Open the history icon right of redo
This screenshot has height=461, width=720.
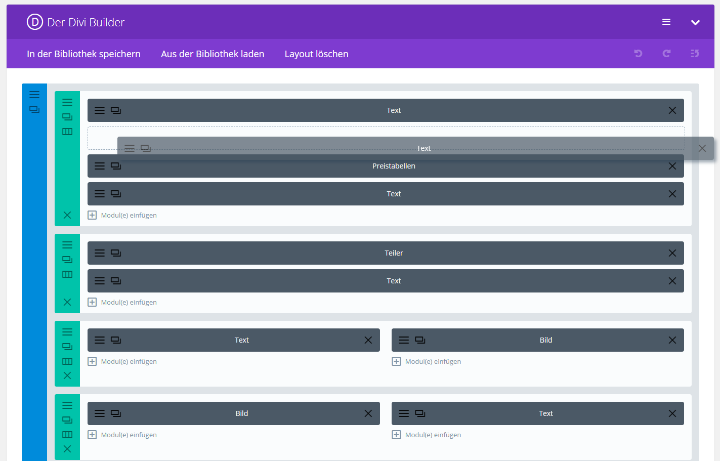tap(694, 54)
